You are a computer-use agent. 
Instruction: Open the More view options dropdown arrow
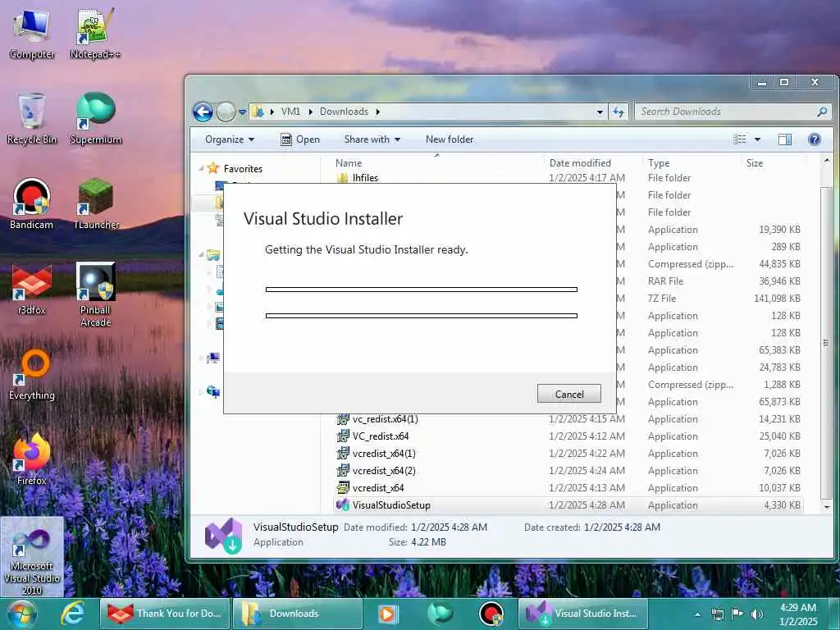coord(757,139)
